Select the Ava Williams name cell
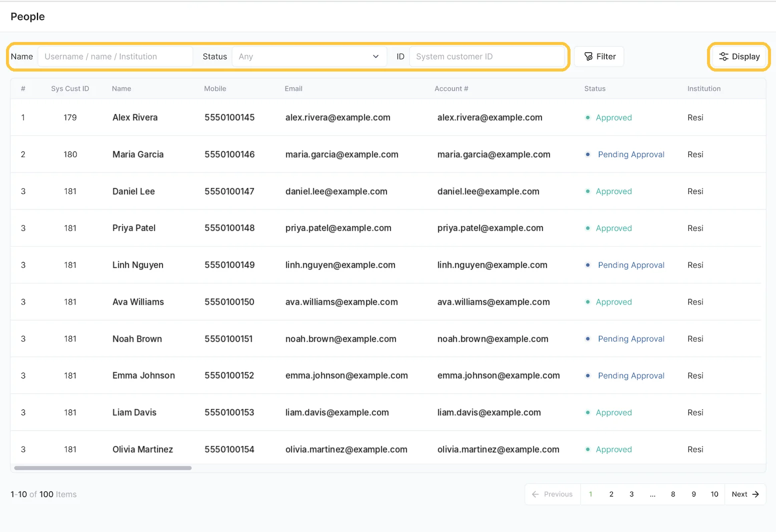Image resolution: width=776 pixels, height=532 pixels. point(138,302)
